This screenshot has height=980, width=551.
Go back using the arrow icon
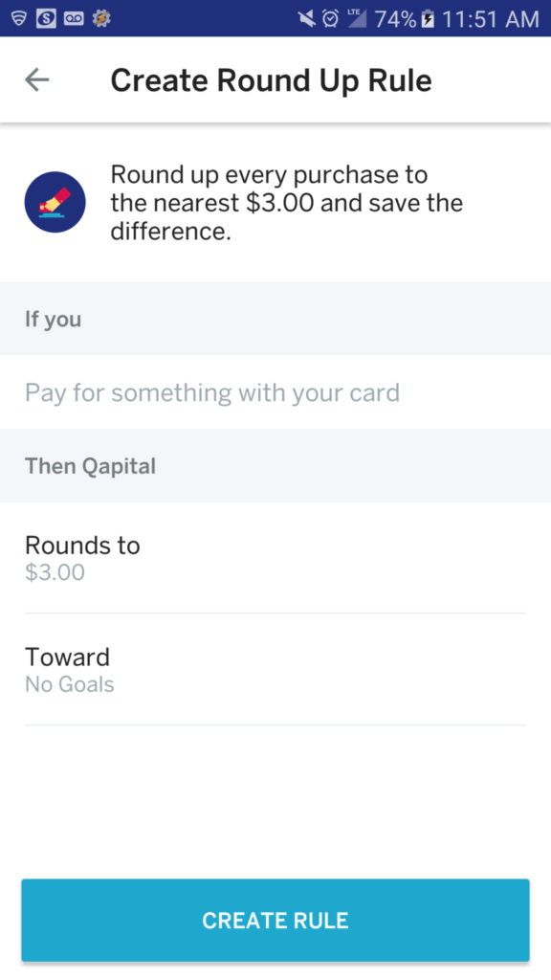coord(37,80)
